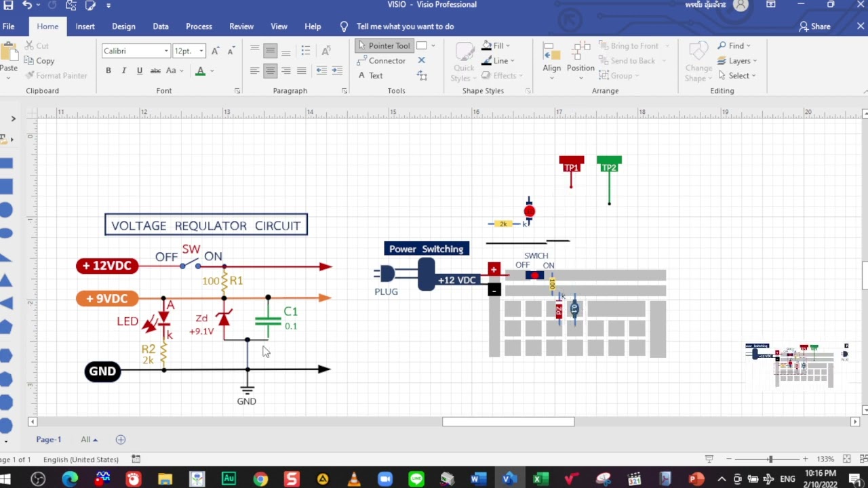Toggle underline formatting
868x488 pixels.
pyautogui.click(x=140, y=70)
